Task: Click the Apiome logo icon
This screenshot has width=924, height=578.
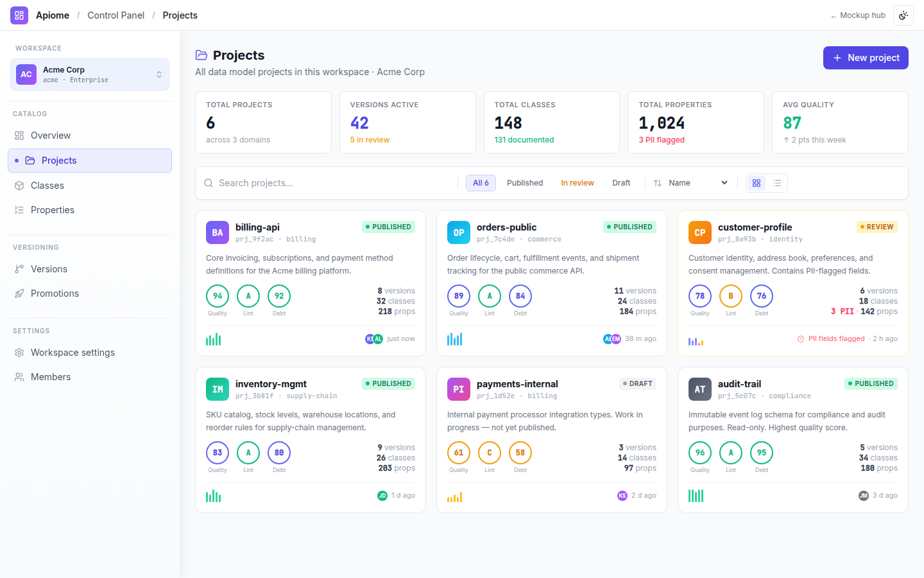Action: (19, 15)
